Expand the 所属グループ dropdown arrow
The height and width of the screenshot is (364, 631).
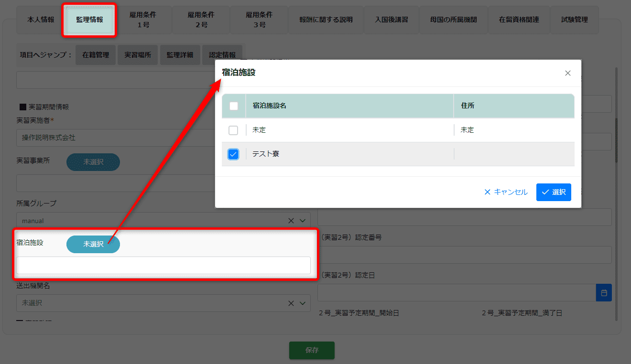click(303, 221)
